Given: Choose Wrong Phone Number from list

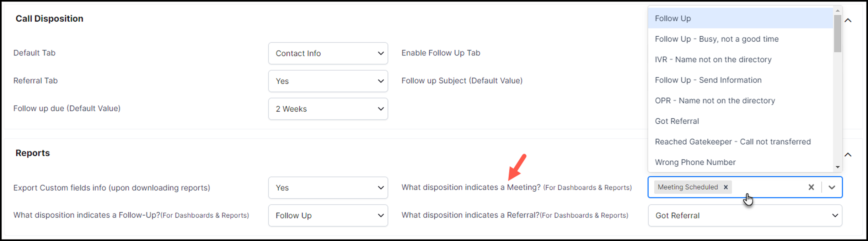Looking at the screenshot, I should [740, 162].
